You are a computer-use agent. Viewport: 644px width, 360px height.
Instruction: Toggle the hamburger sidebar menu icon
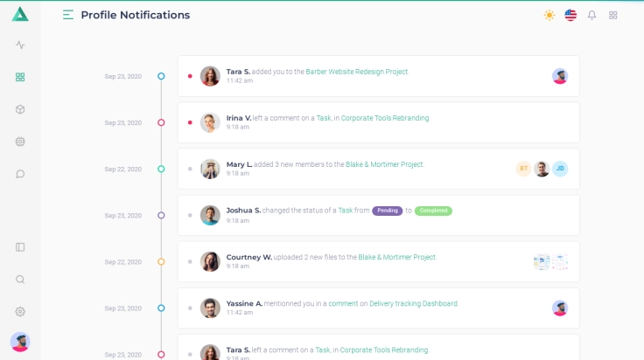[x=68, y=15]
